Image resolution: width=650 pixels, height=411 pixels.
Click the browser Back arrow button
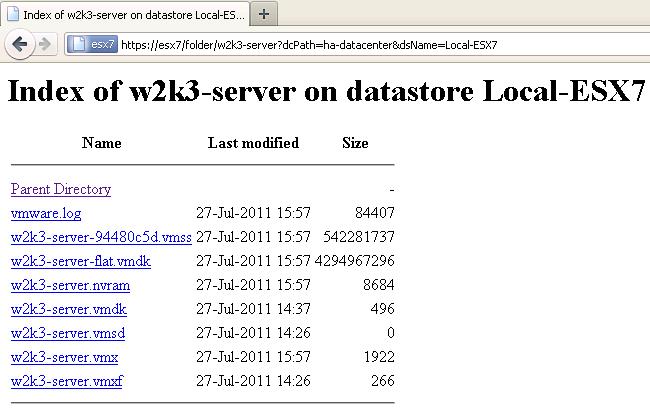pos(19,44)
